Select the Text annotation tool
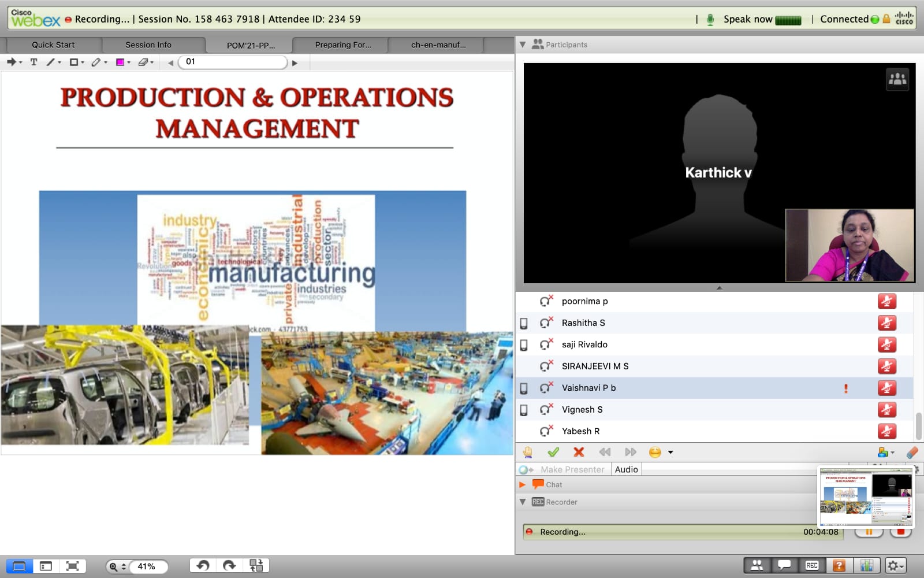 (x=33, y=62)
